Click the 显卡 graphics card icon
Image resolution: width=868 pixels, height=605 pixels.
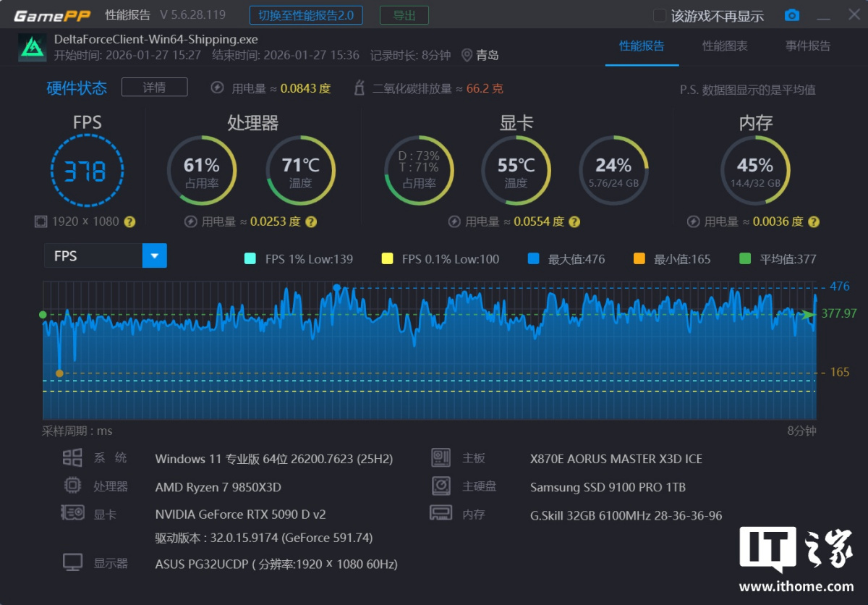pos(72,513)
